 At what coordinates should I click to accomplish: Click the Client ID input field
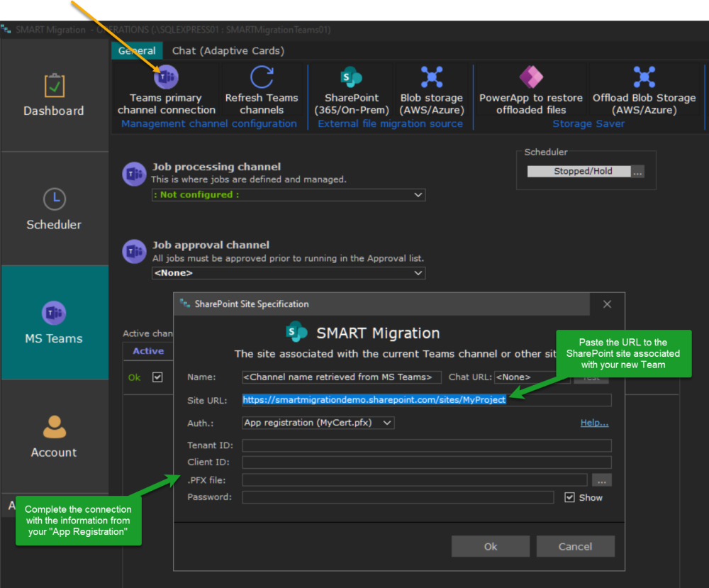click(427, 462)
